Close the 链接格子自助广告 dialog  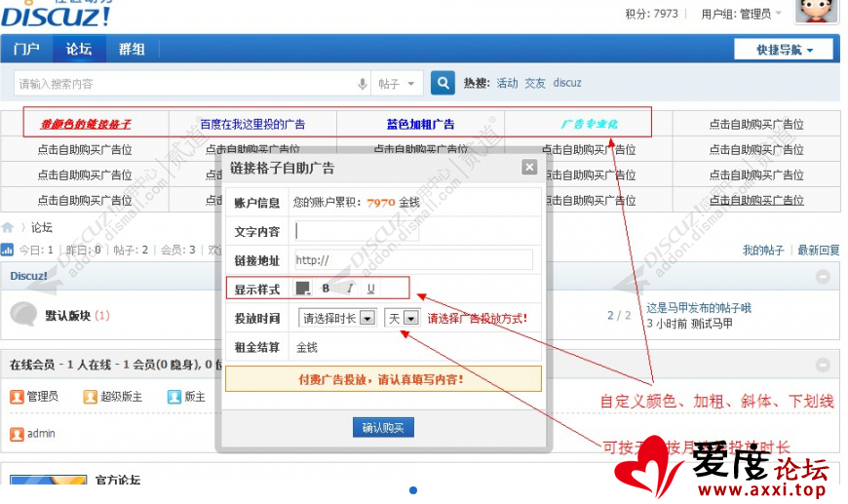[529, 167]
